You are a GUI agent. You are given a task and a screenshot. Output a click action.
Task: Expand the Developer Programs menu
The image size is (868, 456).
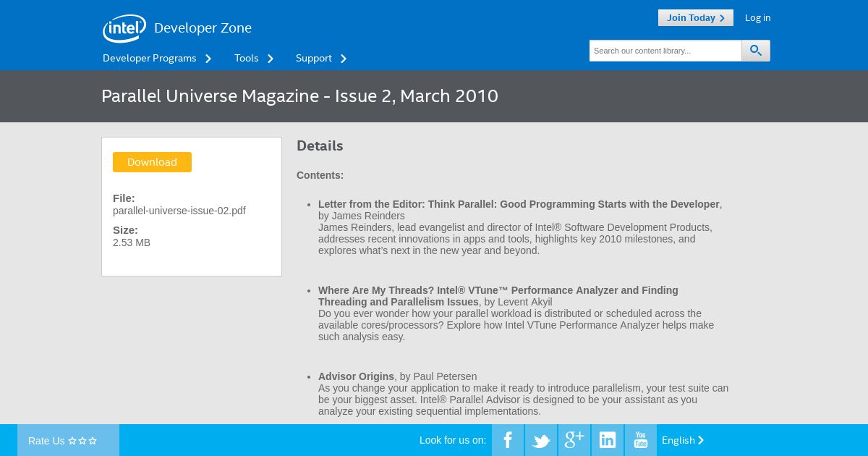pos(157,58)
